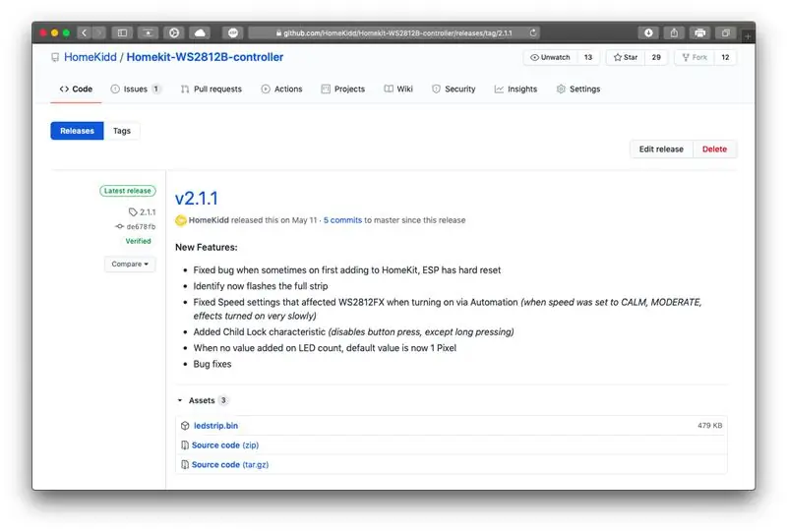Switch to the Code tab
787x532 pixels.
(x=76, y=89)
